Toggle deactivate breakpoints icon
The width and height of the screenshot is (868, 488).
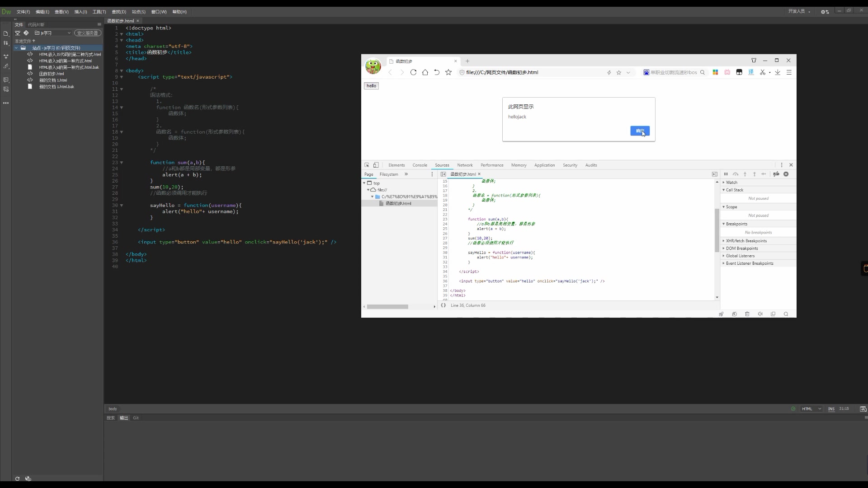[776, 174]
